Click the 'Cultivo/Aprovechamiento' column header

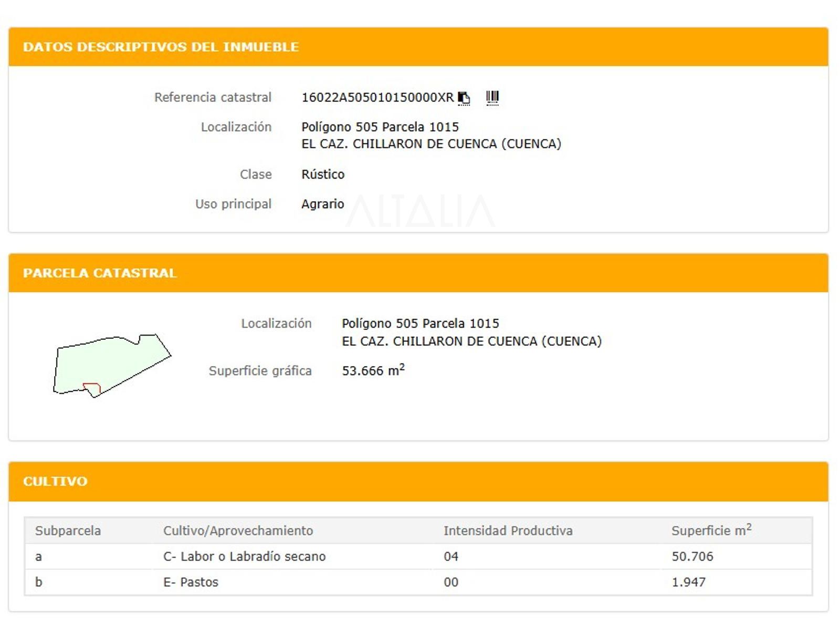pos(238,531)
